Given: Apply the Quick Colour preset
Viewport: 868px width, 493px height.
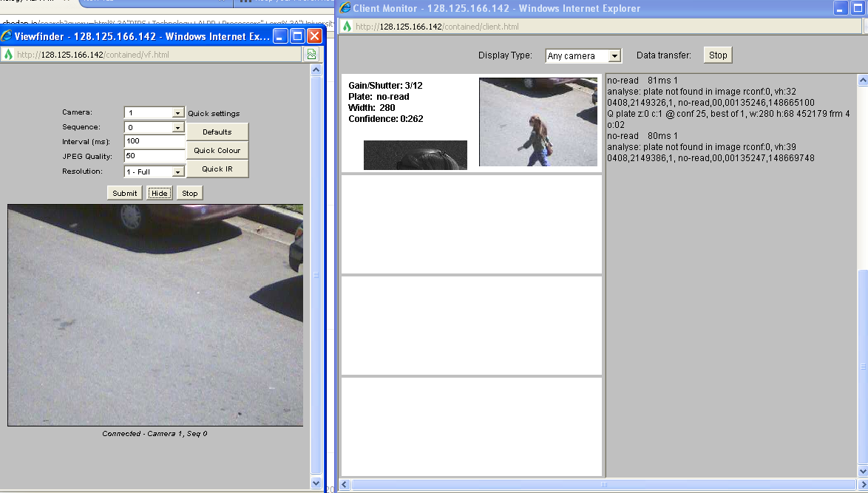Looking at the screenshot, I should pyautogui.click(x=217, y=150).
